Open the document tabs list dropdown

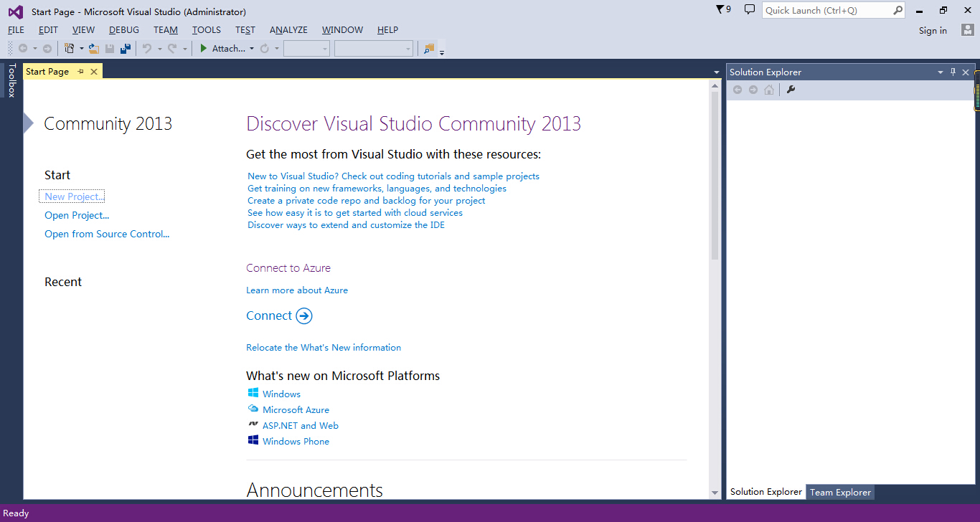[x=716, y=72]
